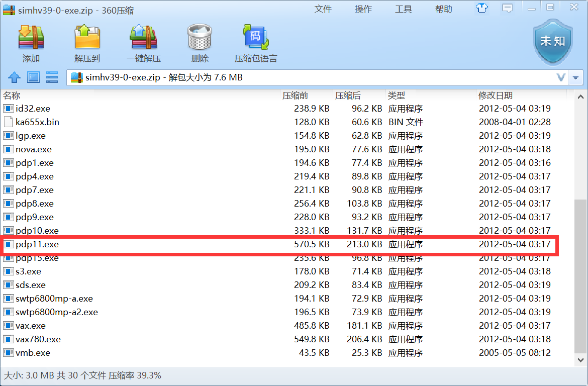This screenshot has width=588, height=386.
Task: Click the shirt skin-change icon
Action: point(481,8)
